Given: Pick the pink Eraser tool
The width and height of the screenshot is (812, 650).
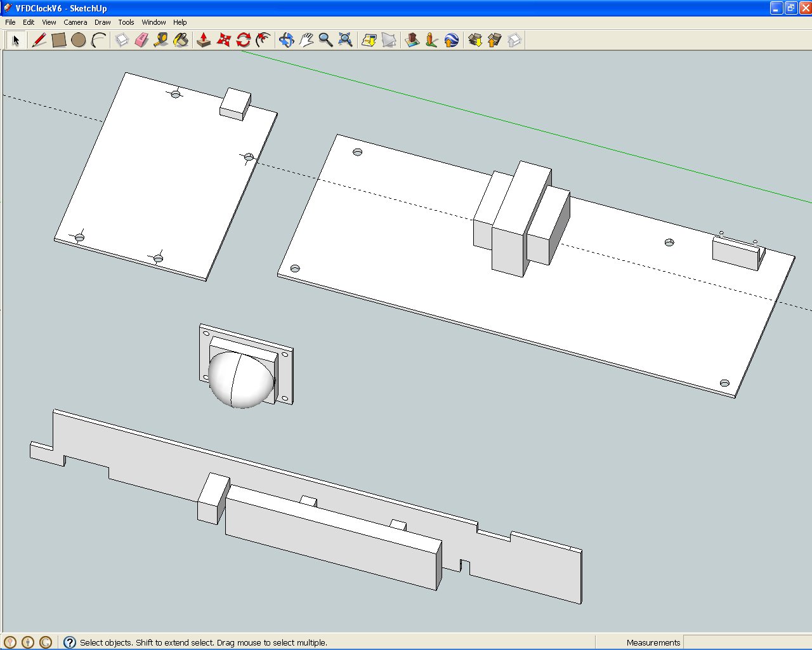Looking at the screenshot, I should (141, 41).
